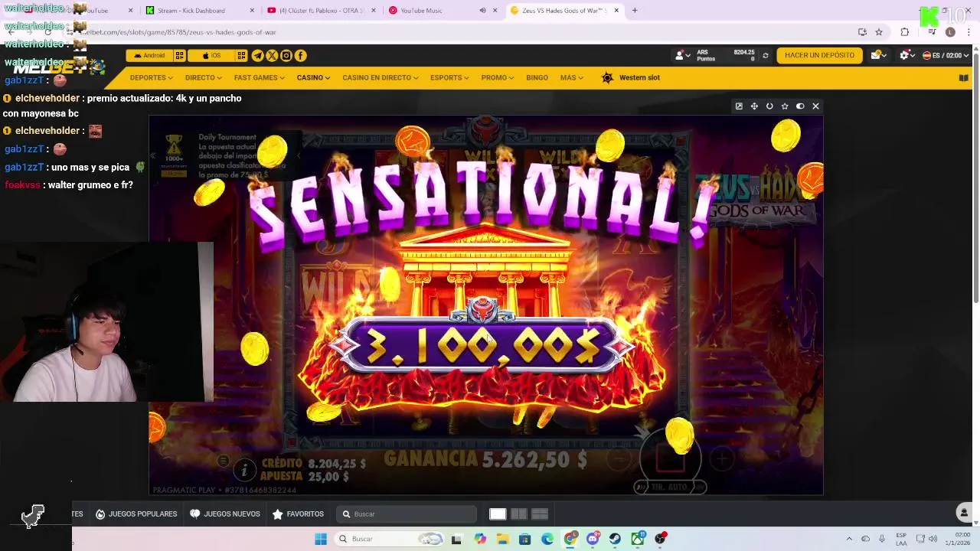Open the slot hamburger menu icon
Image resolution: width=980 pixels, height=551 pixels.
tap(223, 460)
